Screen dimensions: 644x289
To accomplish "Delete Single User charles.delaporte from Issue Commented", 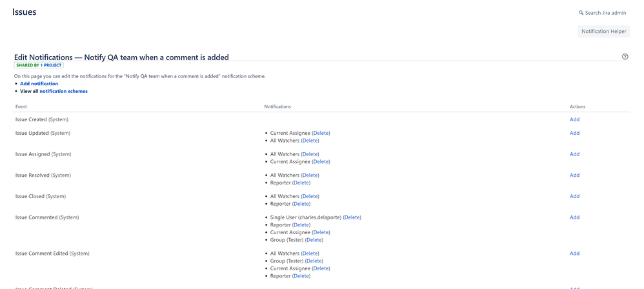I will [x=352, y=217].
